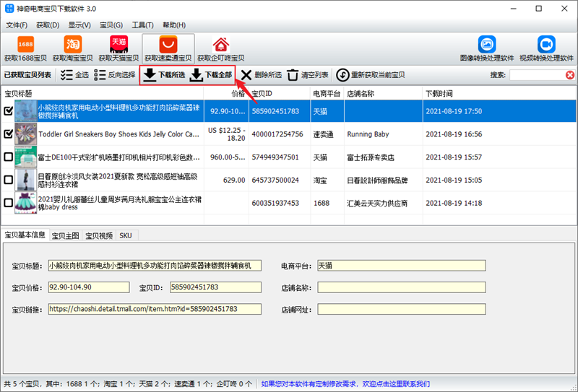Click 删除所选 delete selected button

point(262,75)
